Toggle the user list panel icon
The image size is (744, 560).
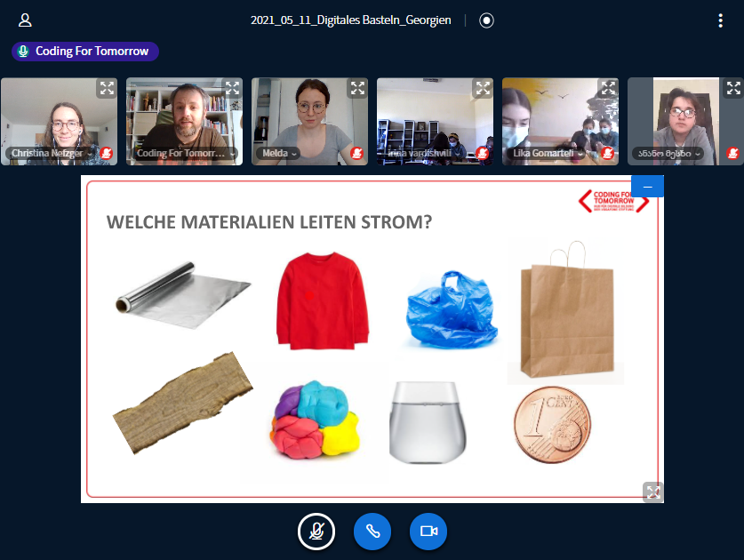25,20
